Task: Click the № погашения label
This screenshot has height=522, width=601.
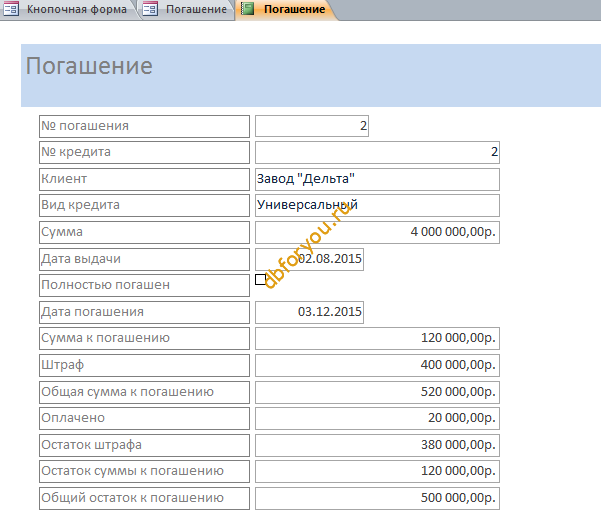Action: [144, 126]
